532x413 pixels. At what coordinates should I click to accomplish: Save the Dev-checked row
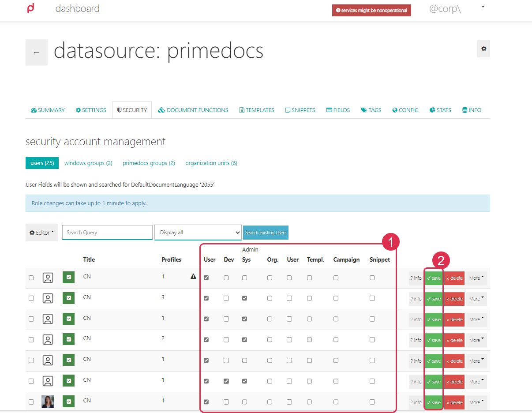point(434,382)
